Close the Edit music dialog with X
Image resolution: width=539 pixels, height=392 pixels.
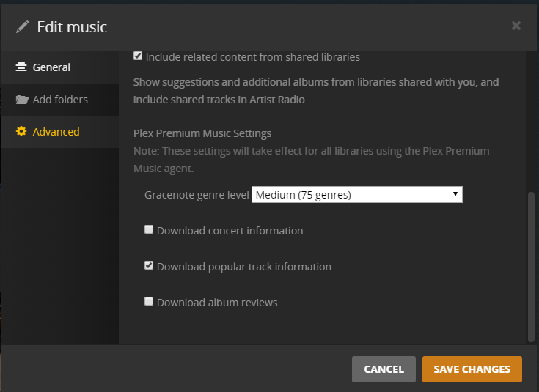click(516, 26)
